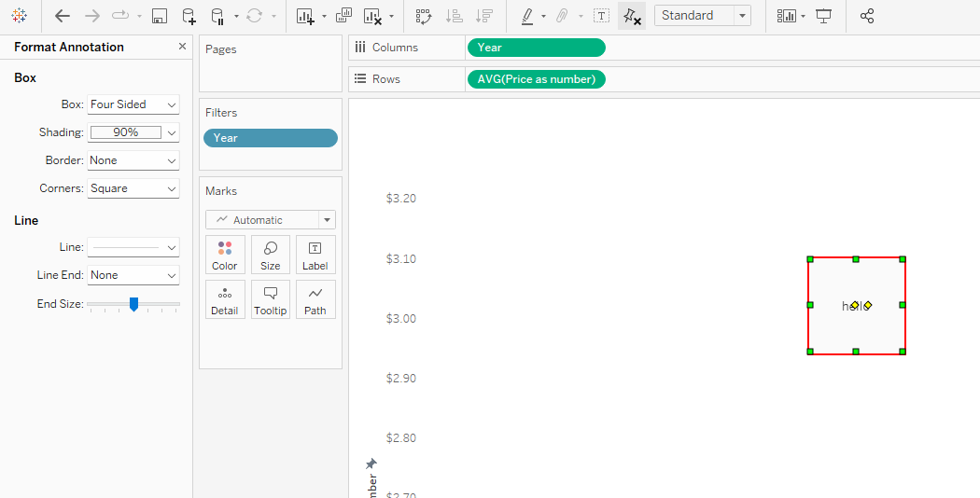
Task: Click the Detail button on Marks card
Action: (x=224, y=299)
